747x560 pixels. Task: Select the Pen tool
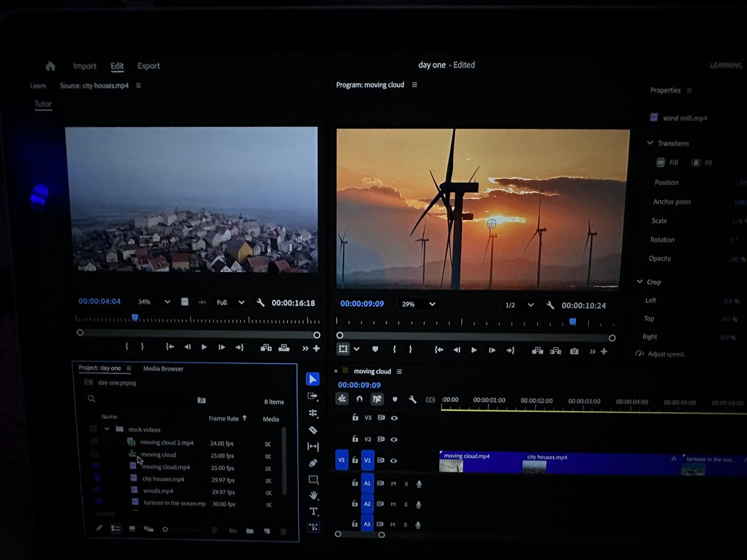click(x=313, y=464)
